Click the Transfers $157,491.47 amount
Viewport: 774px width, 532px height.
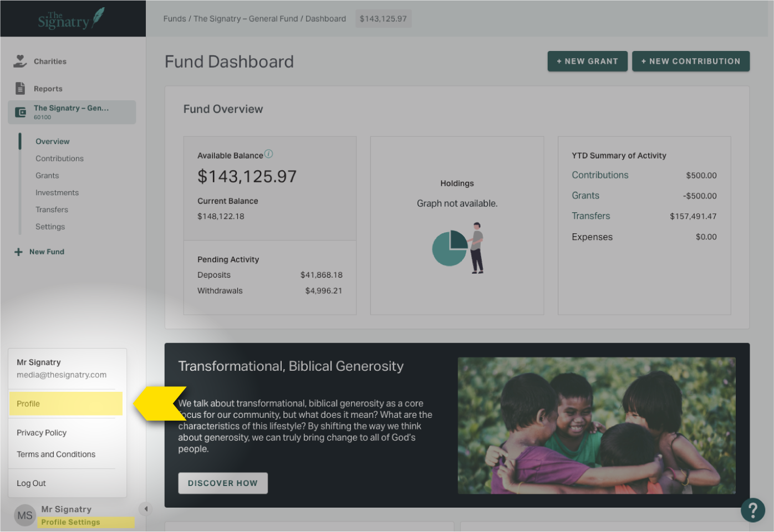(x=693, y=216)
